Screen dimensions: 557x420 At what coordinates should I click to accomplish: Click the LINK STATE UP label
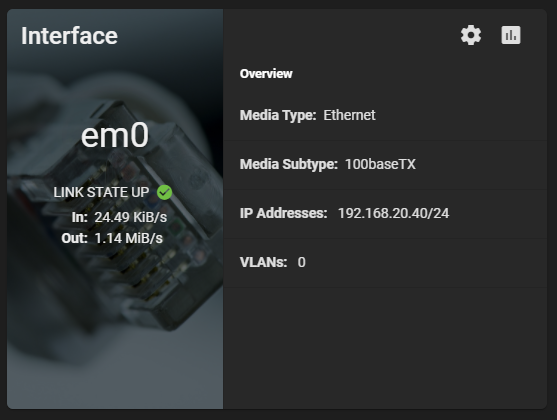[x=101, y=192]
